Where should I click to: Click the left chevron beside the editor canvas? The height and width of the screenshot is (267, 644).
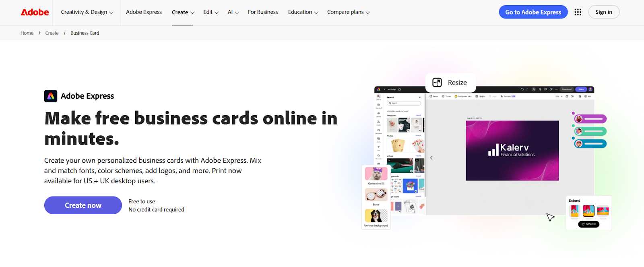tap(431, 158)
